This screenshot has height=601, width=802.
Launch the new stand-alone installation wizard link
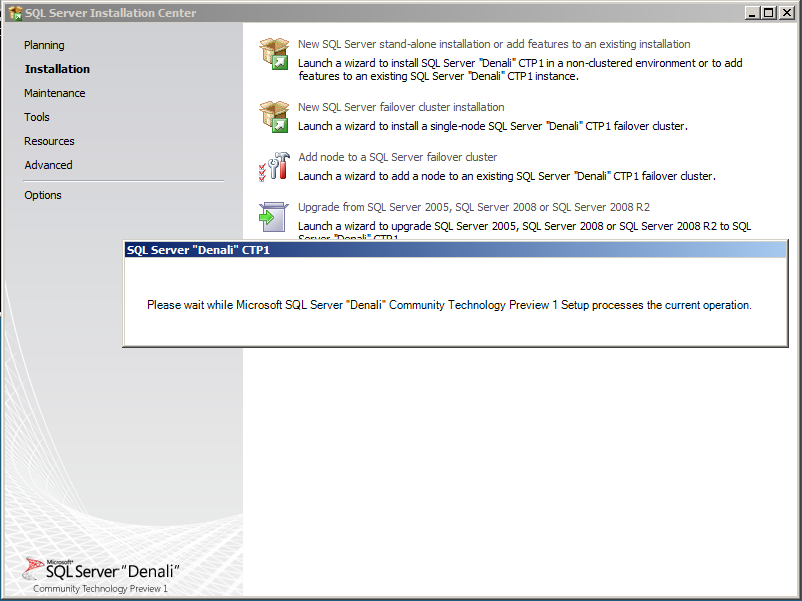click(494, 44)
